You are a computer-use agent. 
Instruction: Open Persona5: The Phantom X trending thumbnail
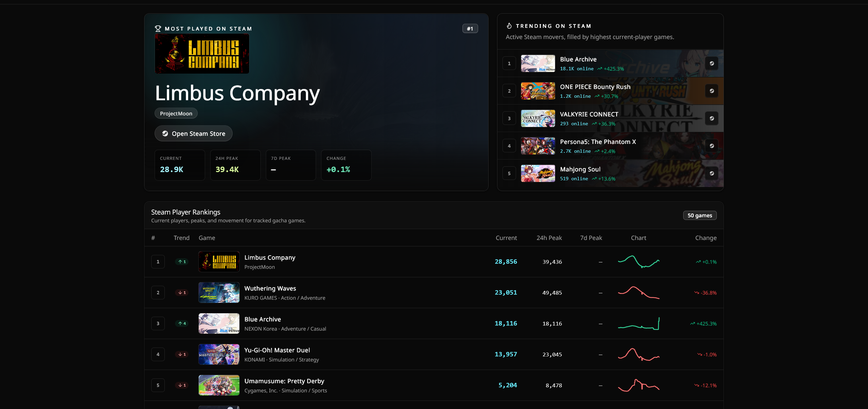[538, 146]
